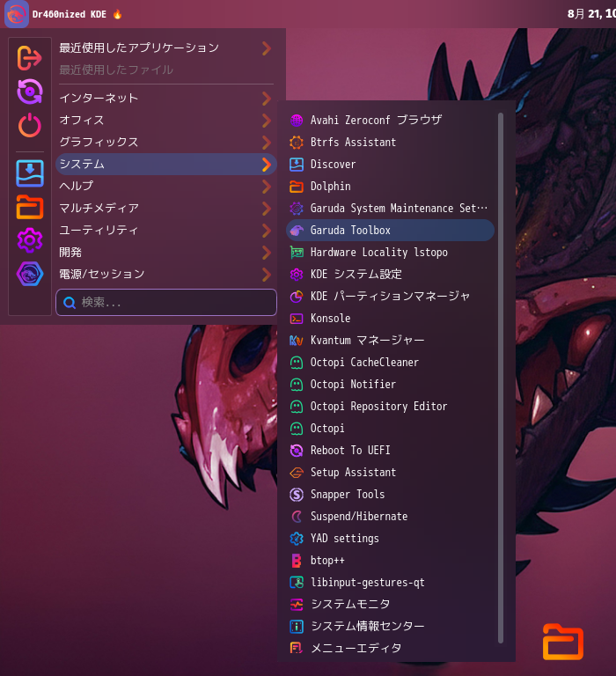
Task: Click the 検索 search field
Action: coord(166,303)
